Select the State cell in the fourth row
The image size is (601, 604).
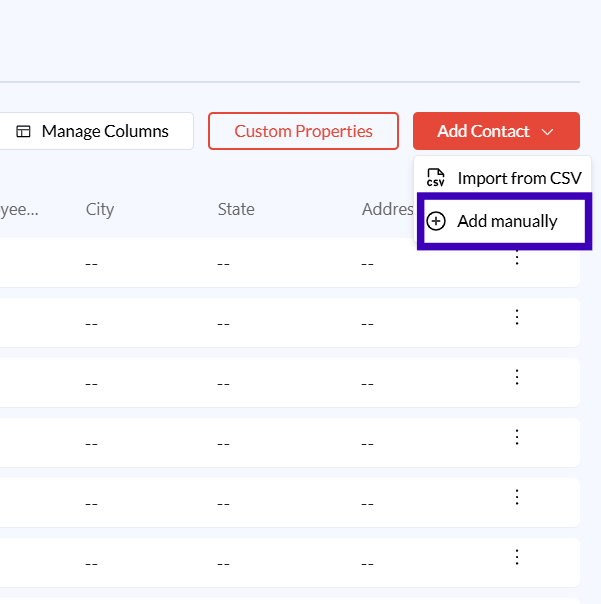(224, 443)
